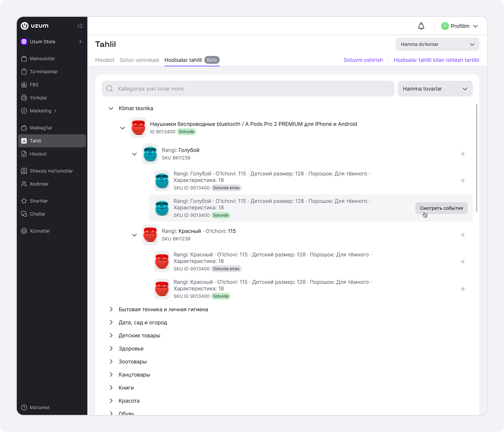
Task: Open arrow for Голубой Sotuvda emas variant
Action: (462, 181)
